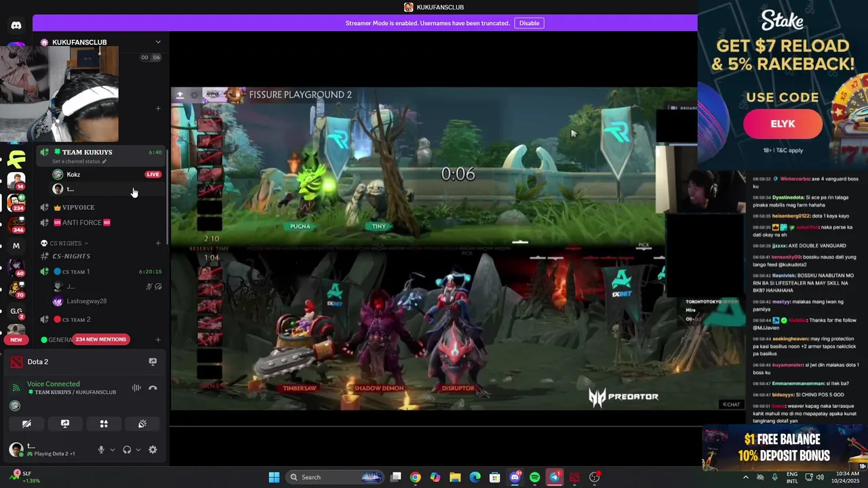
Task: Show hidden system tray icons
Action: coord(745,477)
